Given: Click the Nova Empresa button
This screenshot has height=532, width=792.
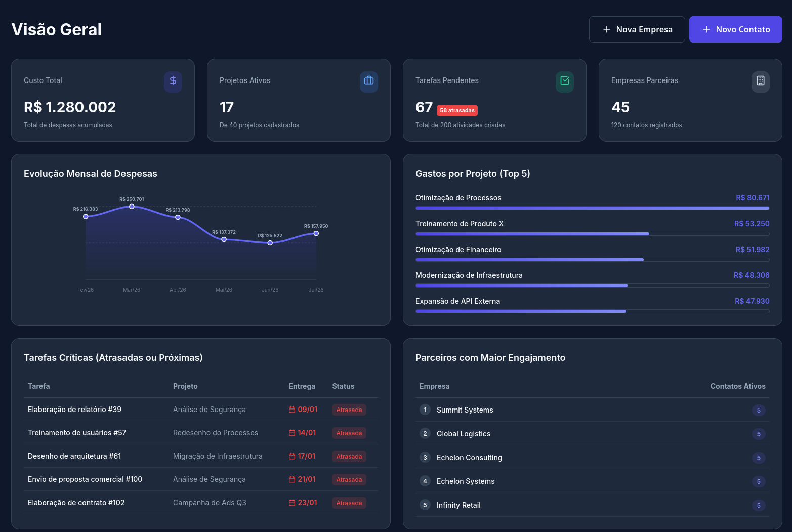Looking at the screenshot, I should pos(637,29).
